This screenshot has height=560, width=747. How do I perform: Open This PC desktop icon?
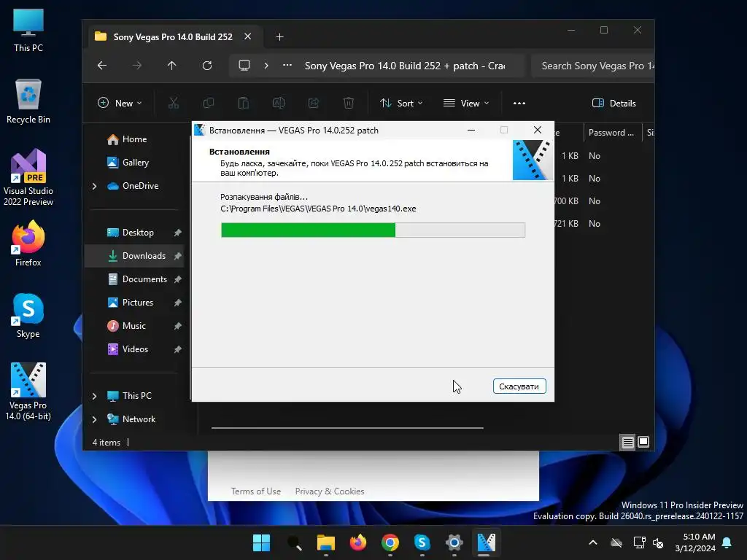[x=28, y=31]
